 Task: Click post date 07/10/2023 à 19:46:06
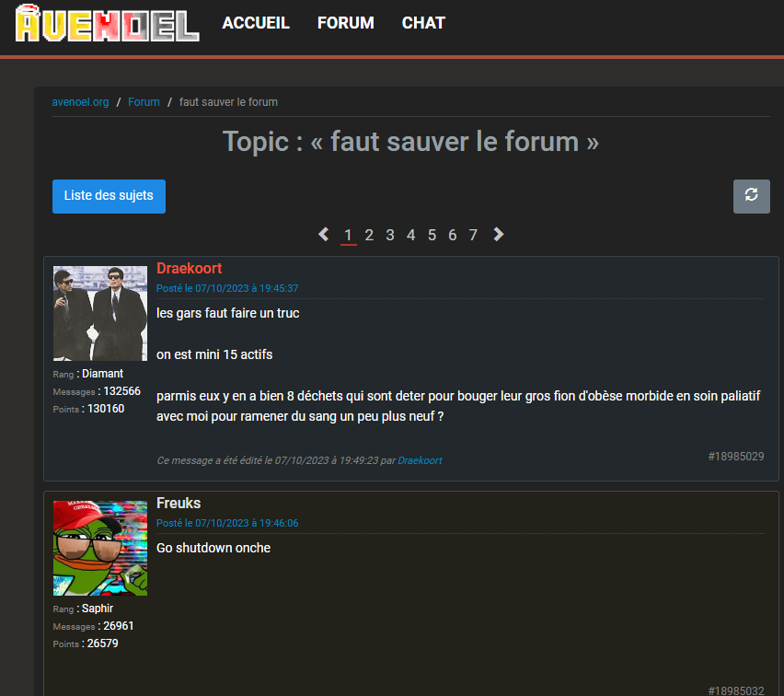(x=227, y=523)
